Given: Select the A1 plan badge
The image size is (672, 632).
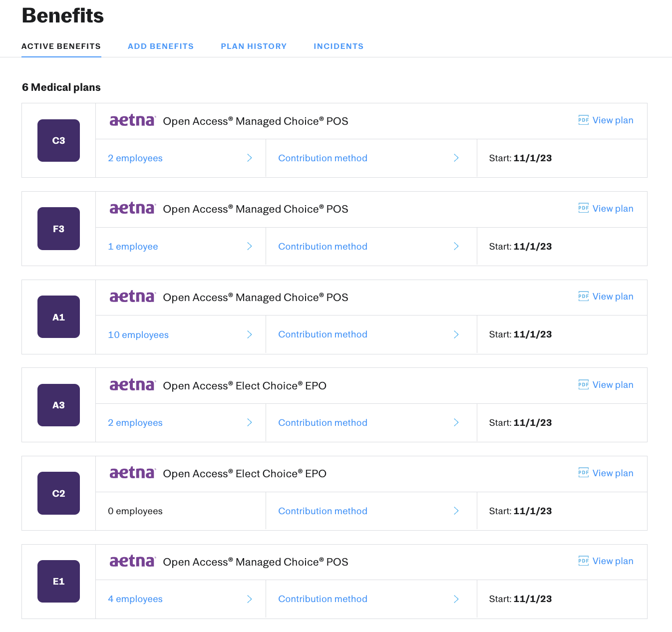Looking at the screenshot, I should 58,317.
